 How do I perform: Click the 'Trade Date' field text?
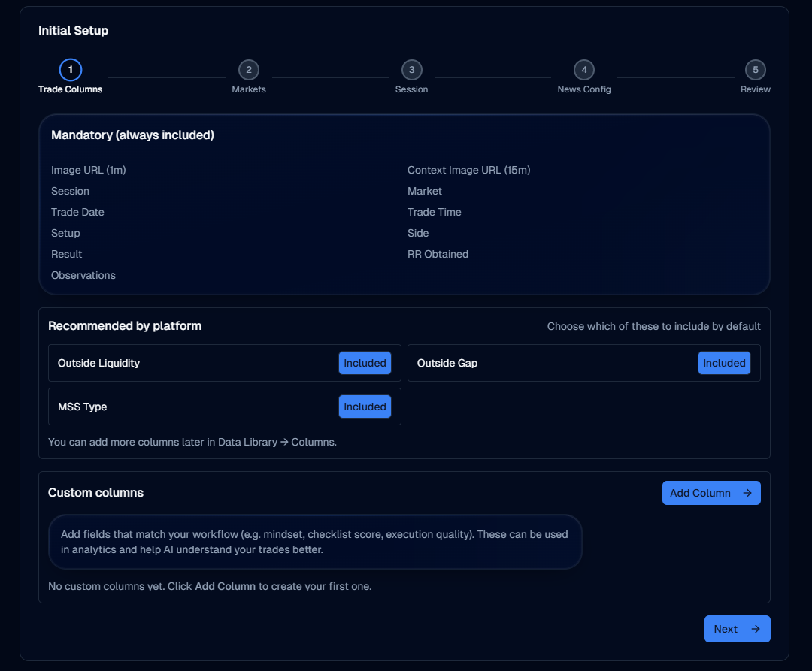(77, 212)
